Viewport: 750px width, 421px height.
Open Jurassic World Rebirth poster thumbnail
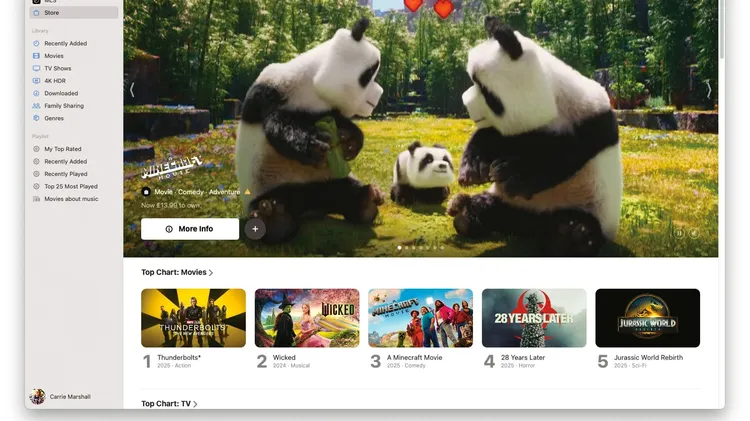[648, 318]
